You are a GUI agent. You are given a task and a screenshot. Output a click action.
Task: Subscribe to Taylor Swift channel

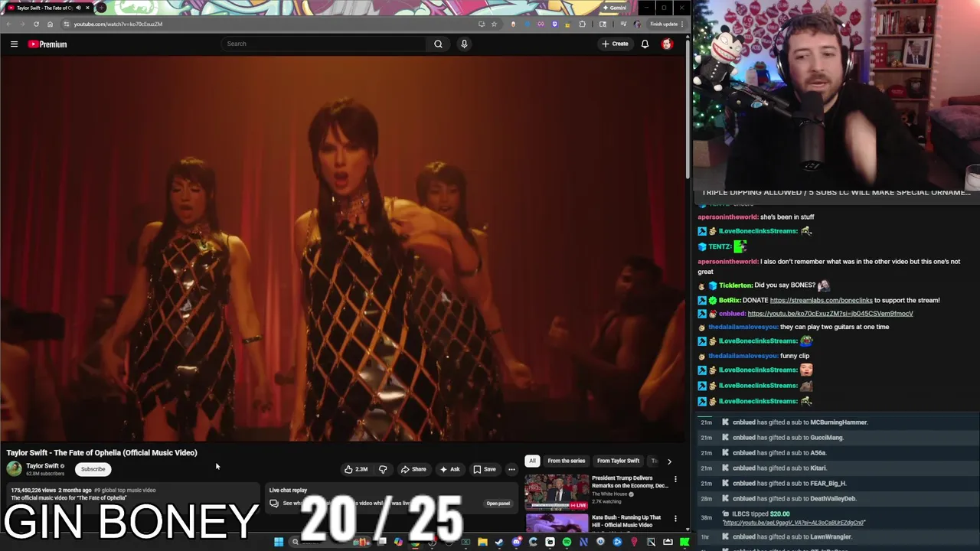(x=93, y=469)
